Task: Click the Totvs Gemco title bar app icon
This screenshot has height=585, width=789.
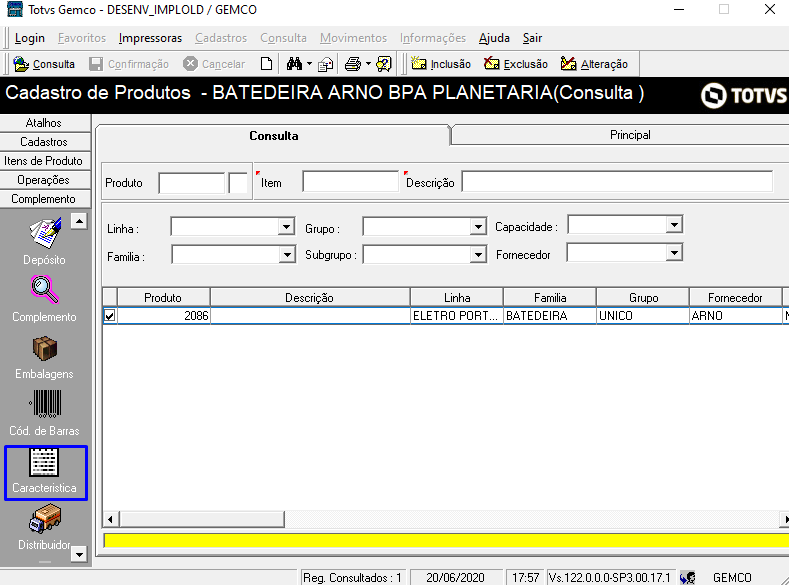Action: (15, 9)
